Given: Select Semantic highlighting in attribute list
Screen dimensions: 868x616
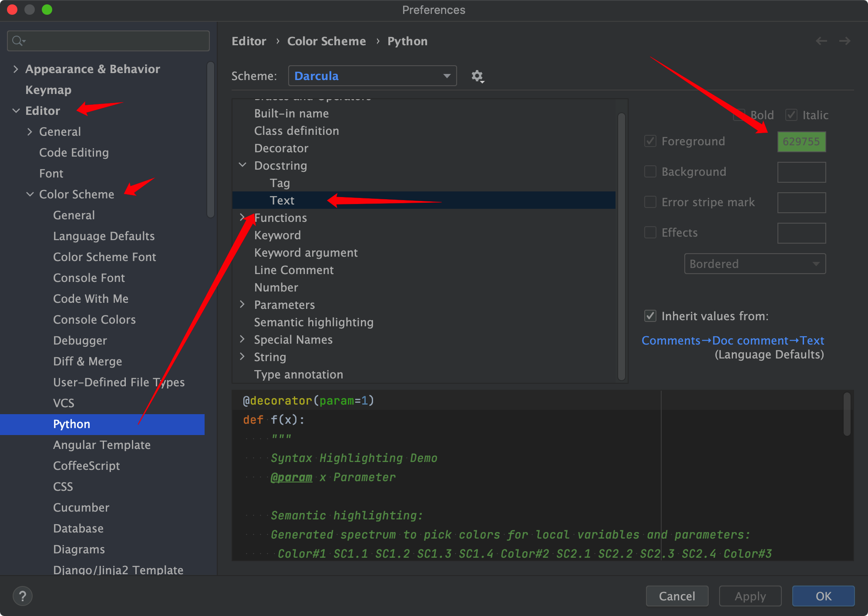Looking at the screenshot, I should coord(314,322).
